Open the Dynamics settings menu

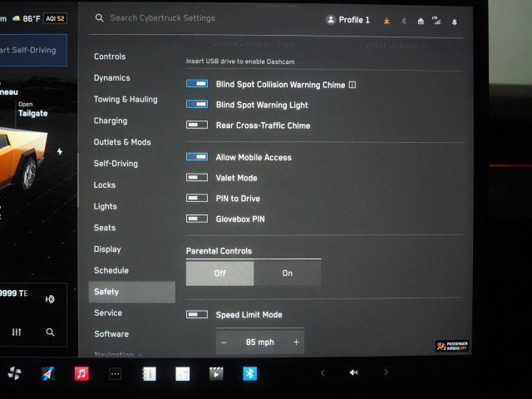tap(112, 77)
